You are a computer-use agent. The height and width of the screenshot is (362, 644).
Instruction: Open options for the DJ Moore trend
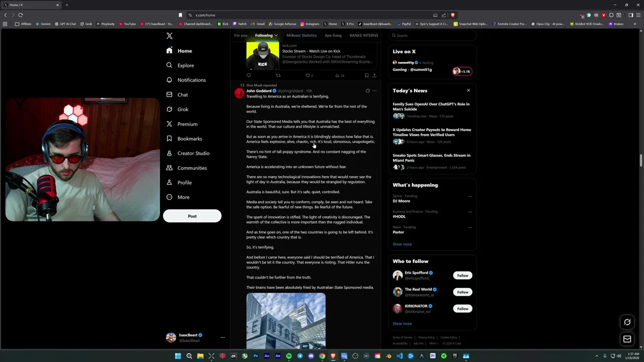tap(470, 197)
